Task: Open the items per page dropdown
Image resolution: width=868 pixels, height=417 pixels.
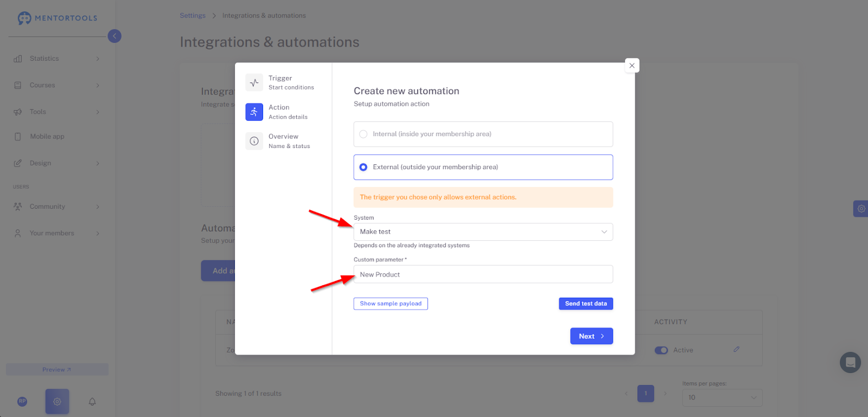Action: click(722, 397)
